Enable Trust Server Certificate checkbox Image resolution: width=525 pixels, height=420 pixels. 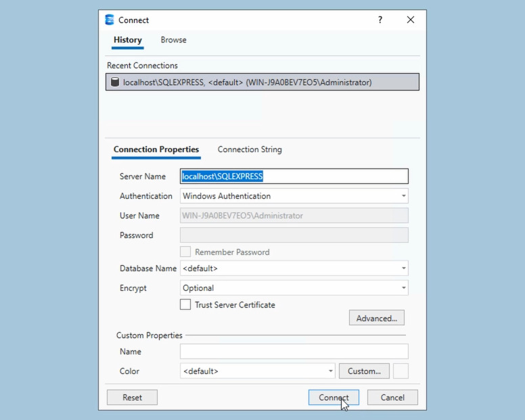coord(185,304)
